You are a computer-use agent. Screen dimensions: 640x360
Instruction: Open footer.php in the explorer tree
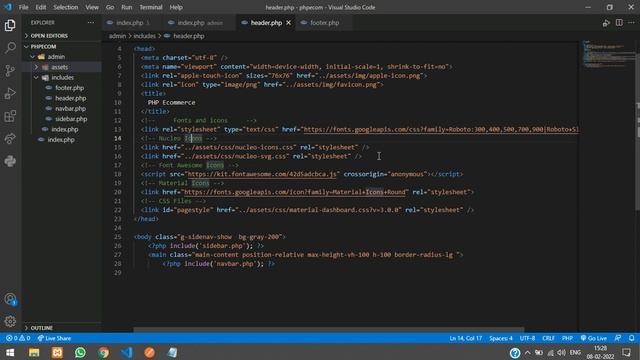point(69,88)
